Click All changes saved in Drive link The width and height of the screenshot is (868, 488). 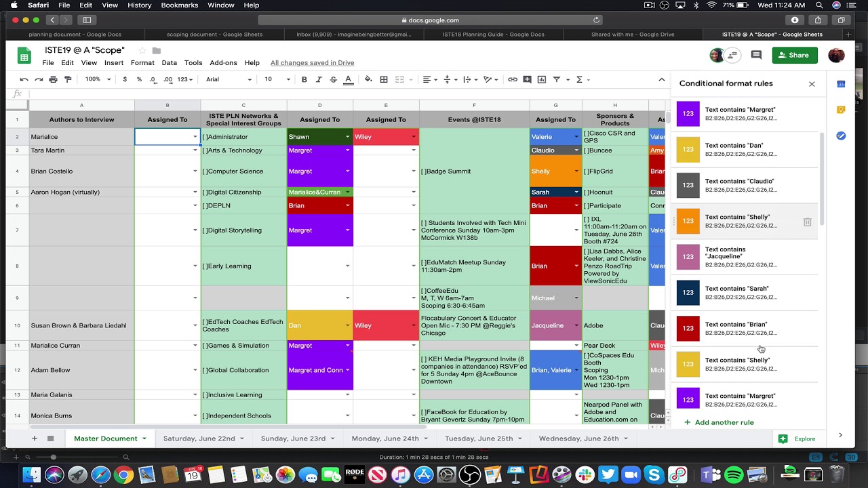point(312,62)
